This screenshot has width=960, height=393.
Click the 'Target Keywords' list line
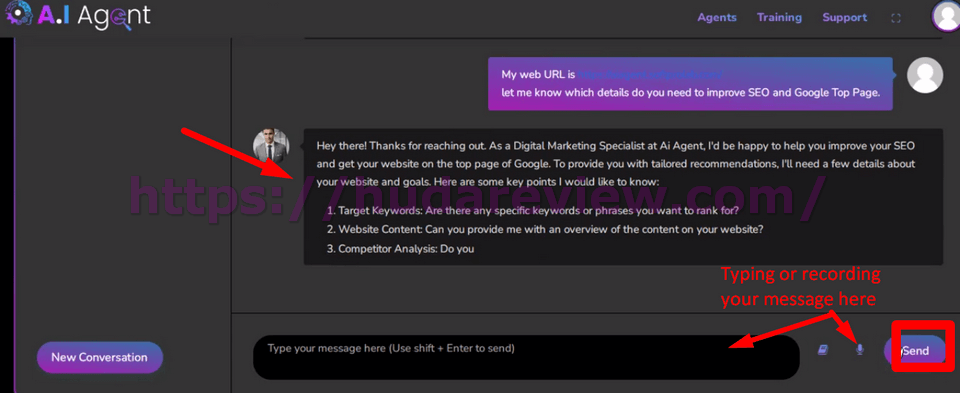(x=532, y=211)
